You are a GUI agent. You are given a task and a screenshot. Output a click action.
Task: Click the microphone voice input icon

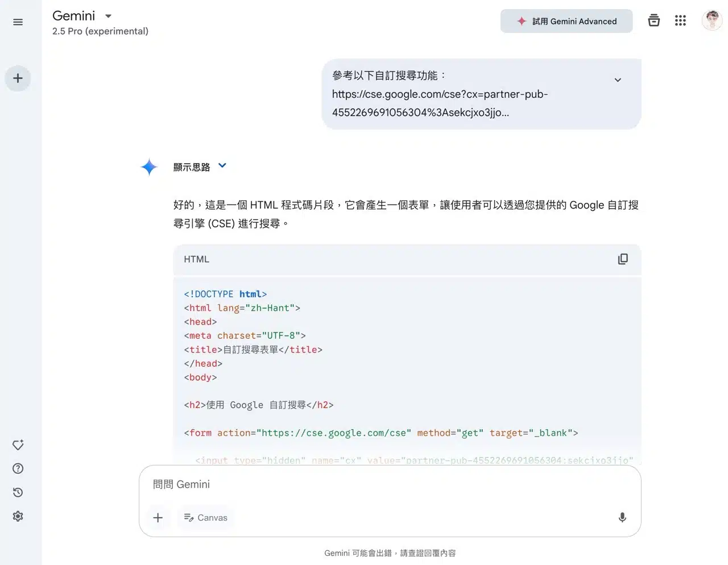(x=622, y=517)
